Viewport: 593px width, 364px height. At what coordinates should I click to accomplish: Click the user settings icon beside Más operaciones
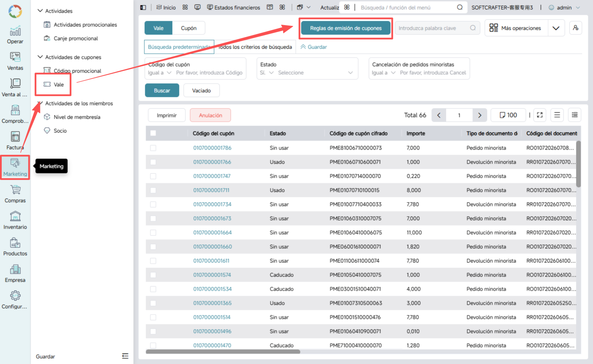click(x=576, y=28)
